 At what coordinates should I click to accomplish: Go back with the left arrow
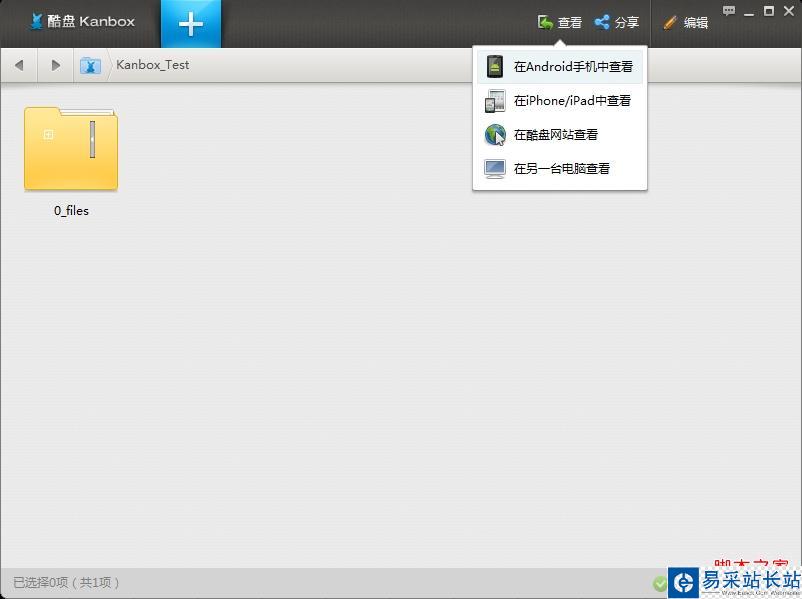point(19,65)
